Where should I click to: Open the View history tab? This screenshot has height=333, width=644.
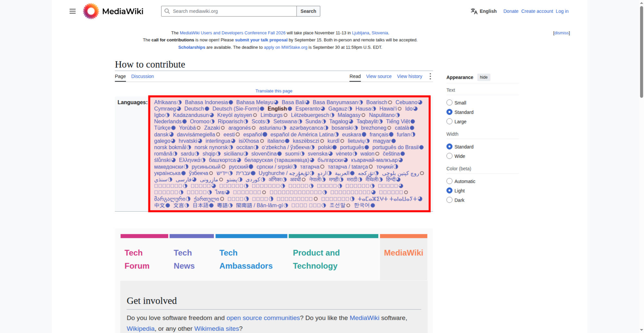pos(410,76)
